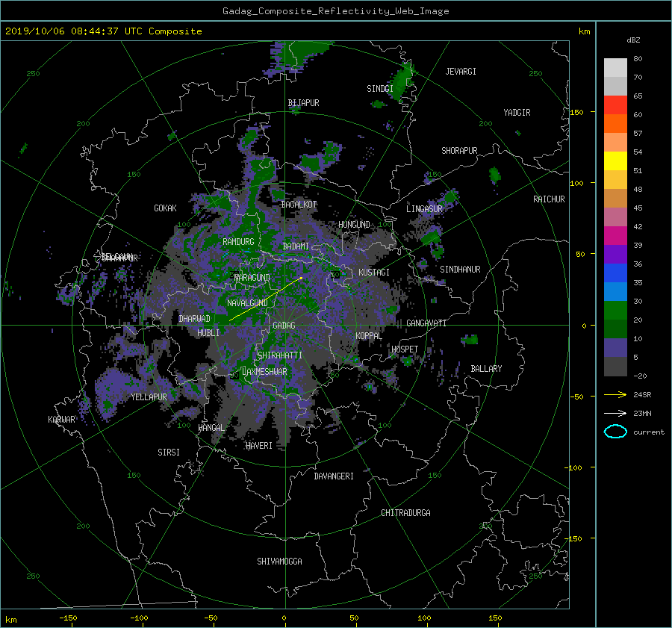Screen dimensions: 672x628
Task: Click the HUBLI city label
Action: pyautogui.click(x=208, y=332)
